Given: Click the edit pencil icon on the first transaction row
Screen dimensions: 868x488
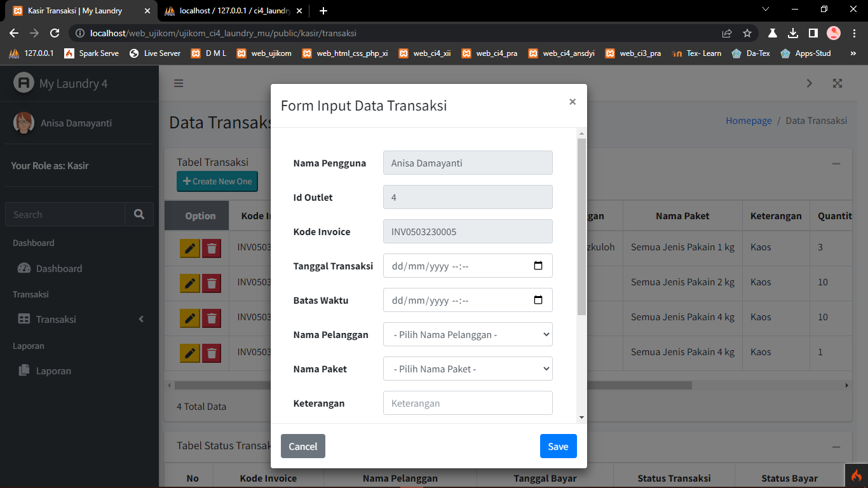Looking at the screenshot, I should tap(189, 248).
